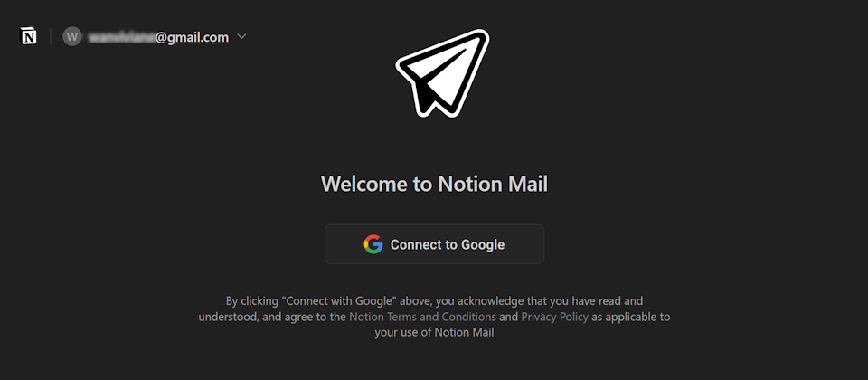Screen dimensions: 868x380
Task: Click the word Connect on the Google button
Action: pyautogui.click(x=413, y=245)
